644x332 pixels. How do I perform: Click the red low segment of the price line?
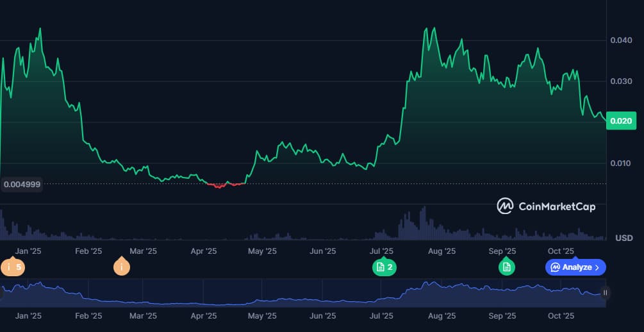click(221, 186)
